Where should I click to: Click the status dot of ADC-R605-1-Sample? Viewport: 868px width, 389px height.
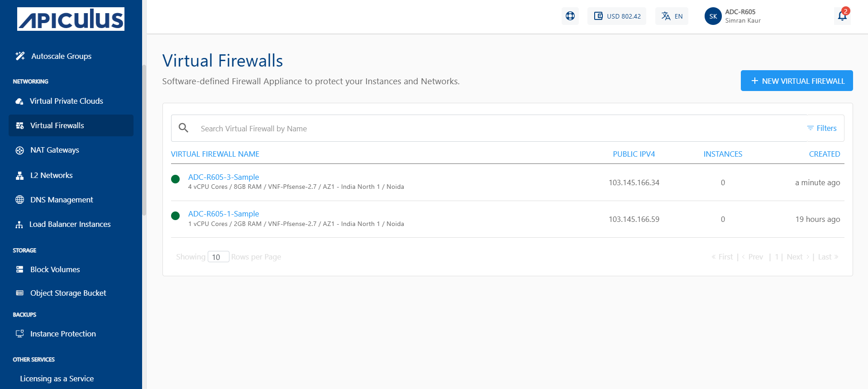[176, 216]
